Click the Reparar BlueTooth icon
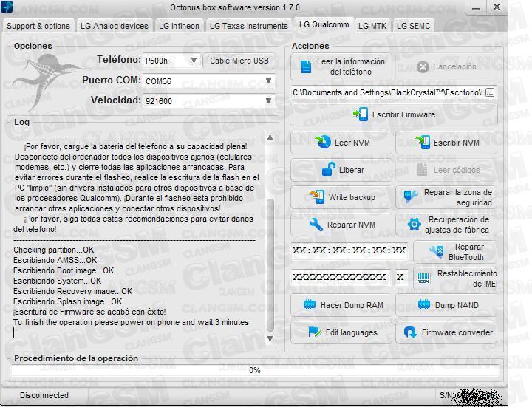The image size is (532, 407). [x=437, y=253]
